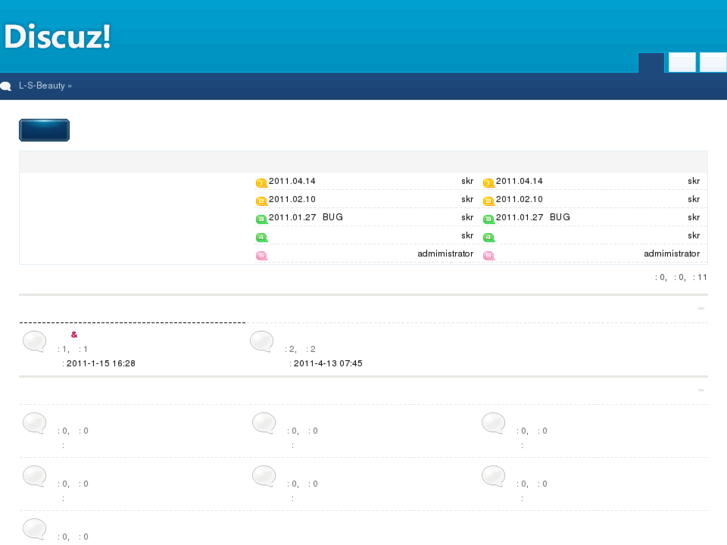
Task: Click author skr of right 2011.02.10 thread
Action: (694, 199)
